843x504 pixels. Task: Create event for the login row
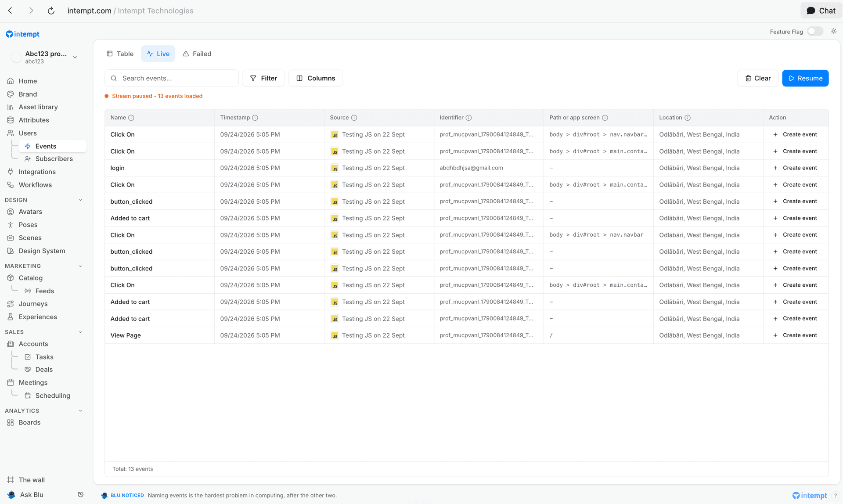(x=795, y=168)
